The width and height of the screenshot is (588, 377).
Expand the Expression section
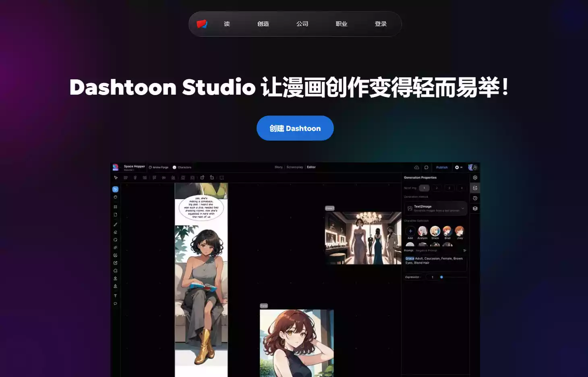point(413,277)
